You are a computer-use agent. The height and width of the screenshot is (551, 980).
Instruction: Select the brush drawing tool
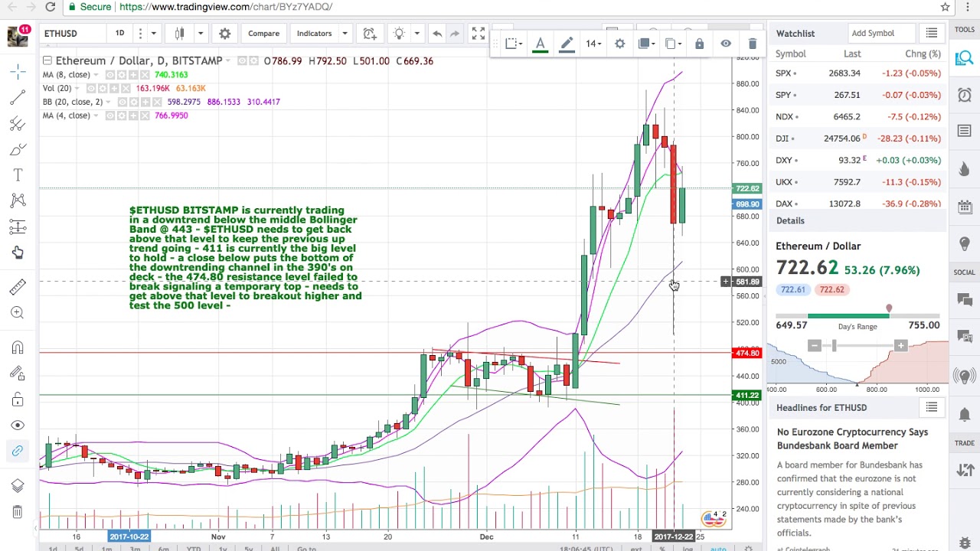18,149
